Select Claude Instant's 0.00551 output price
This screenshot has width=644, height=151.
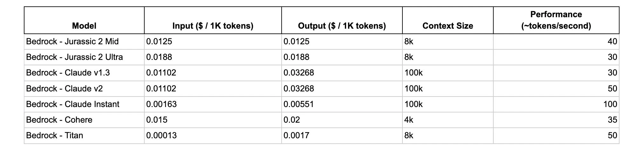[298, 104]
